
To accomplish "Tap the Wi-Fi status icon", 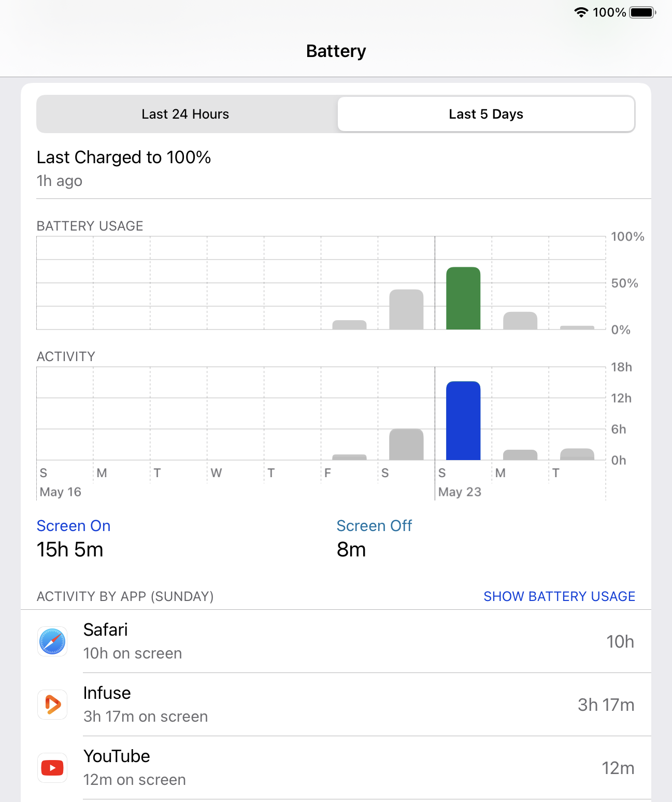I will [581, 12].
